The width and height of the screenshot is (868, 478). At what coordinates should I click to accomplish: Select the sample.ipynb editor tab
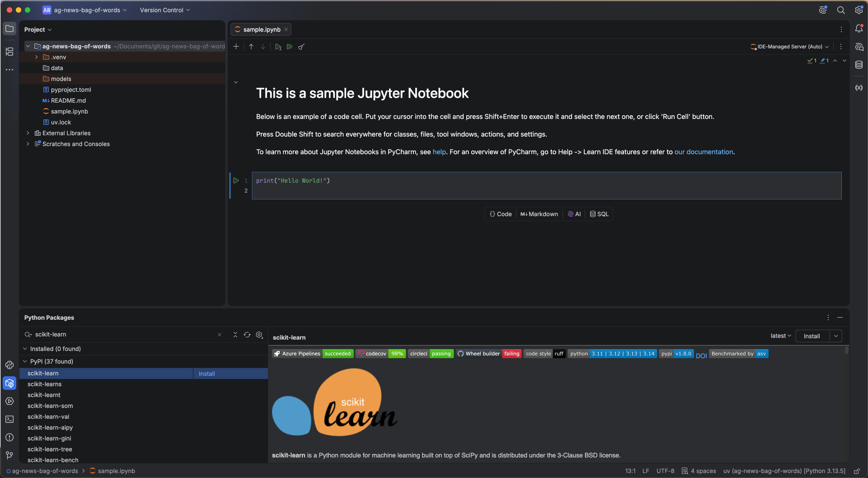pos(262,29)
